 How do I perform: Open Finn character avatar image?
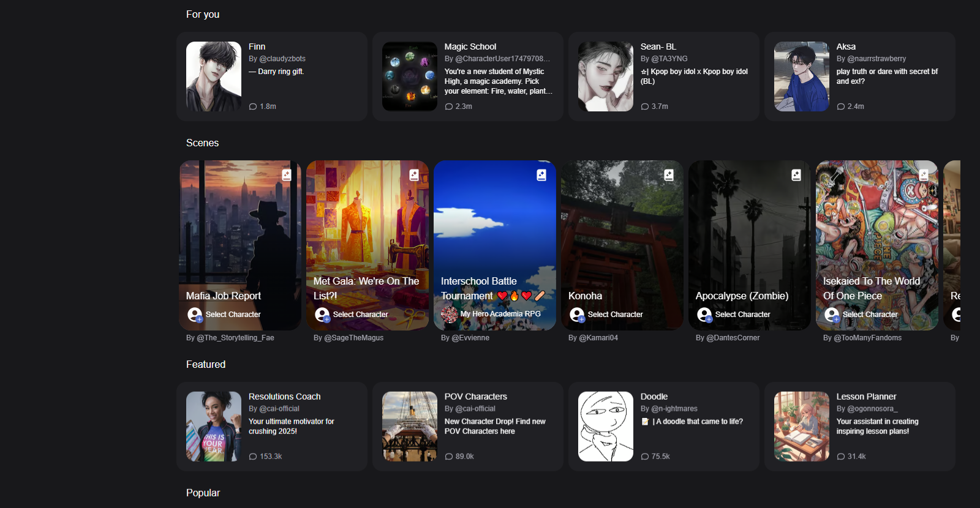[214, 77]
